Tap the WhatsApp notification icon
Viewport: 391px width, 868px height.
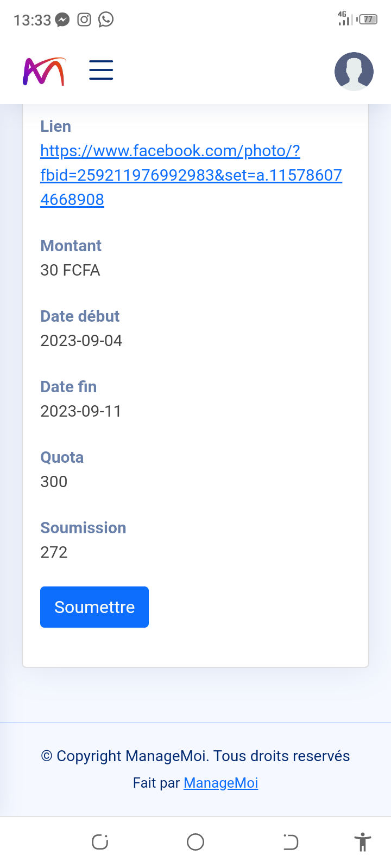click(106, 20)
